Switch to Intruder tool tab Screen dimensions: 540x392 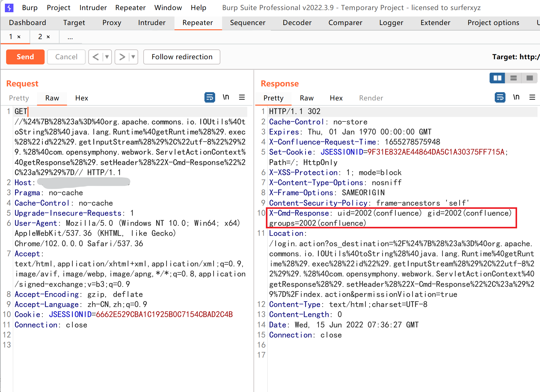click(152, 23)
